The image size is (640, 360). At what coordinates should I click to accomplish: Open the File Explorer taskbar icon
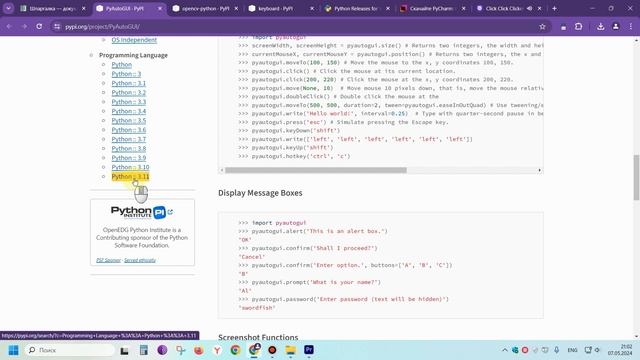[x=290, y=350]
